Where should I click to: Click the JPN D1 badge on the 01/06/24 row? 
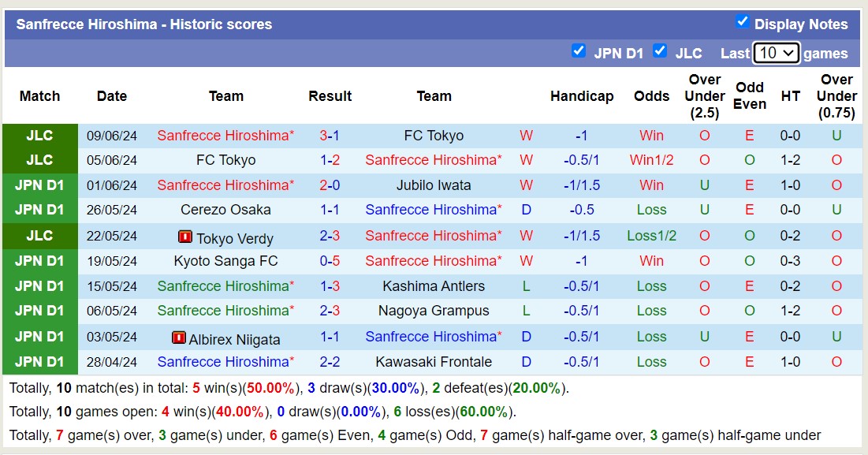[x=39, y=185]
